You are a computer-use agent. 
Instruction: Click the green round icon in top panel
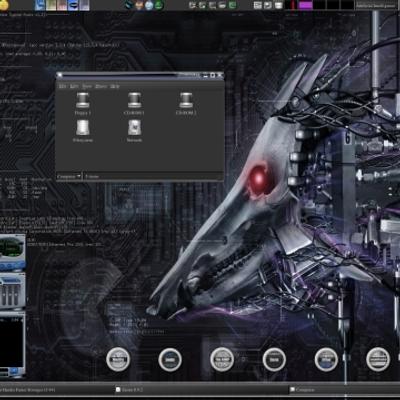(159, 5)
